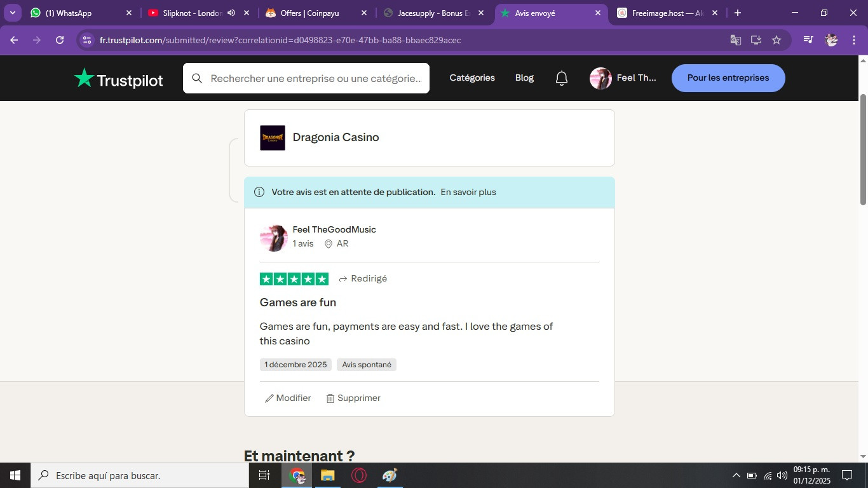The width and height of the screenshot is (868, 488).
Task: Translate this page icon
Action: tap(736, 40)
